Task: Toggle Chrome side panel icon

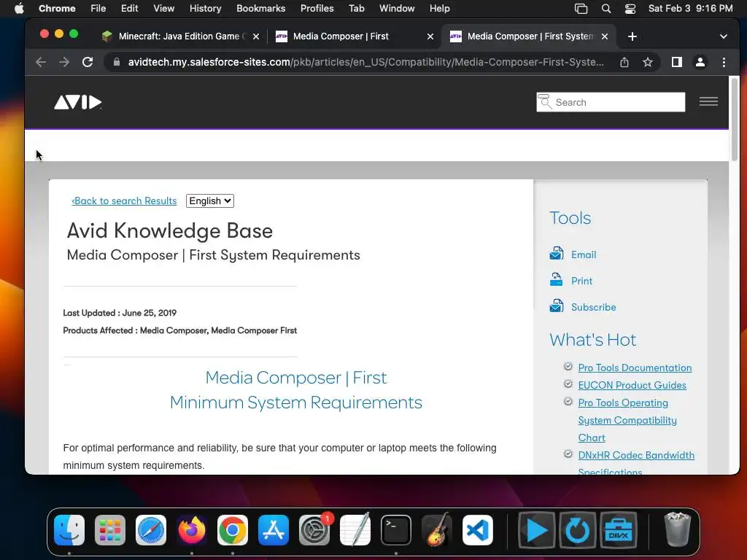Action: [676, 62]
